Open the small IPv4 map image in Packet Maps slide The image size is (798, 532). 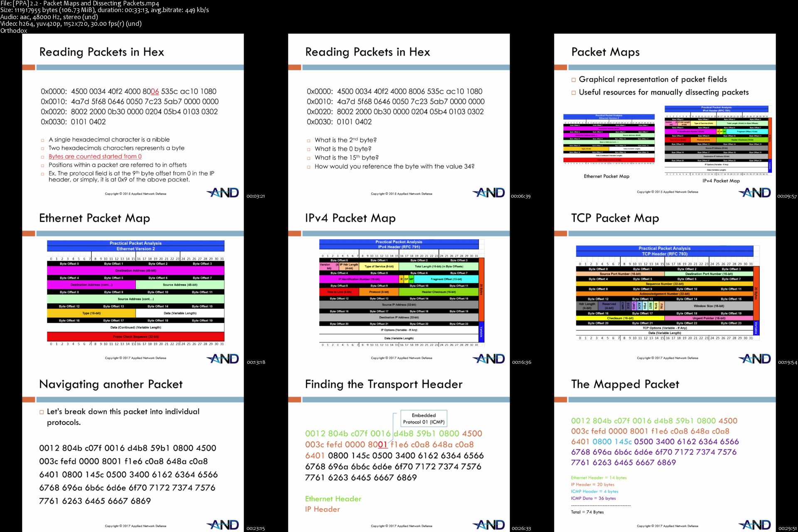coord(718,141)
